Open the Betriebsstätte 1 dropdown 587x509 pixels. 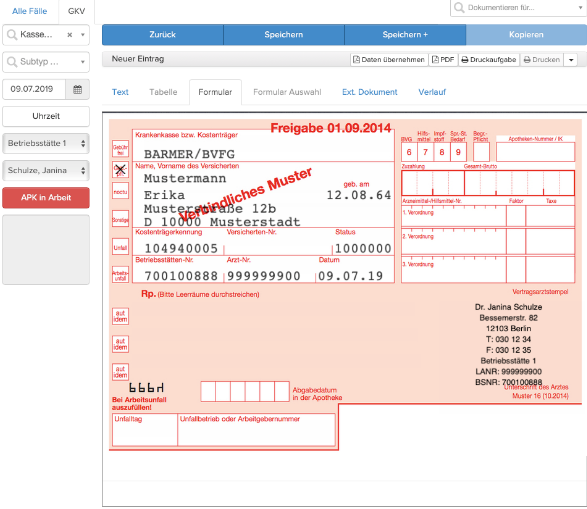point(46,143)
